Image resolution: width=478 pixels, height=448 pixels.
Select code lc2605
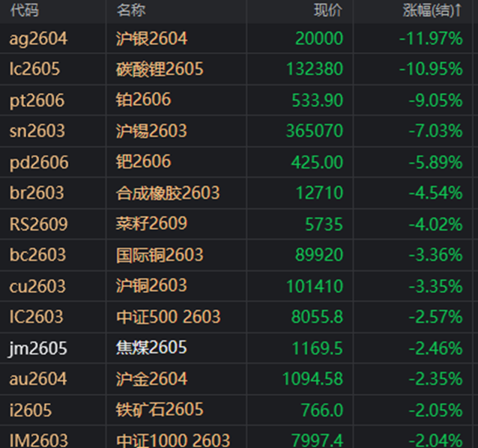(x=34, y=69)
